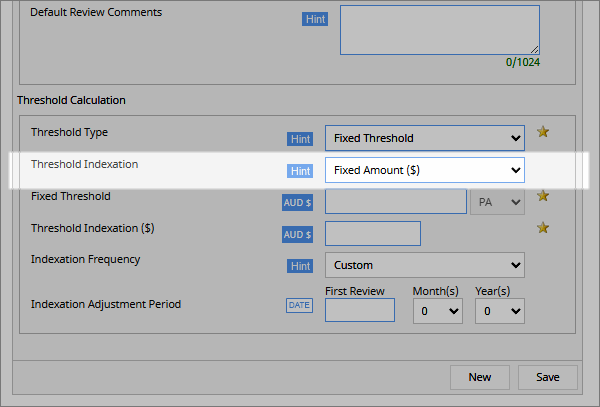Click Hint beside Threshold Type

pos(300,139)
